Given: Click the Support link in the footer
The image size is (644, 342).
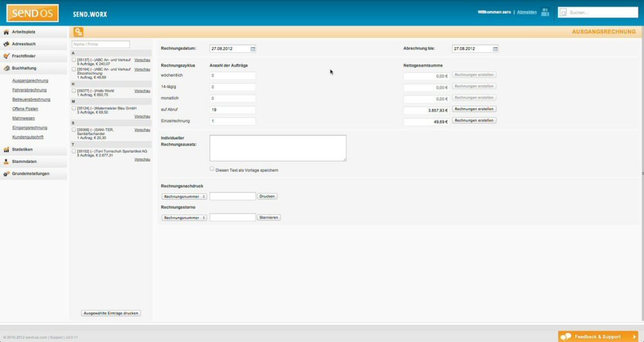Looking at the screenshot, I should (x=56, y=337).
